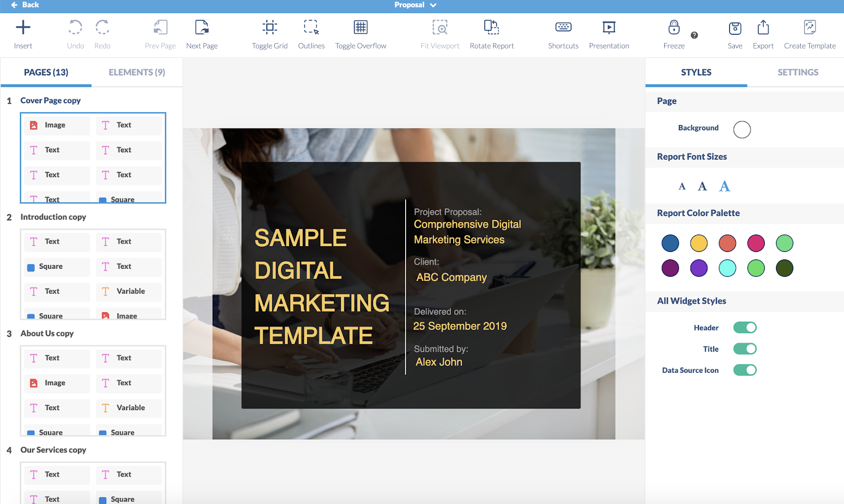Image resolution: width=844 pixels, height=504 pixels.
Task: Open the Introduction copy page thumbnail
Action: click(x=93, y=274)
